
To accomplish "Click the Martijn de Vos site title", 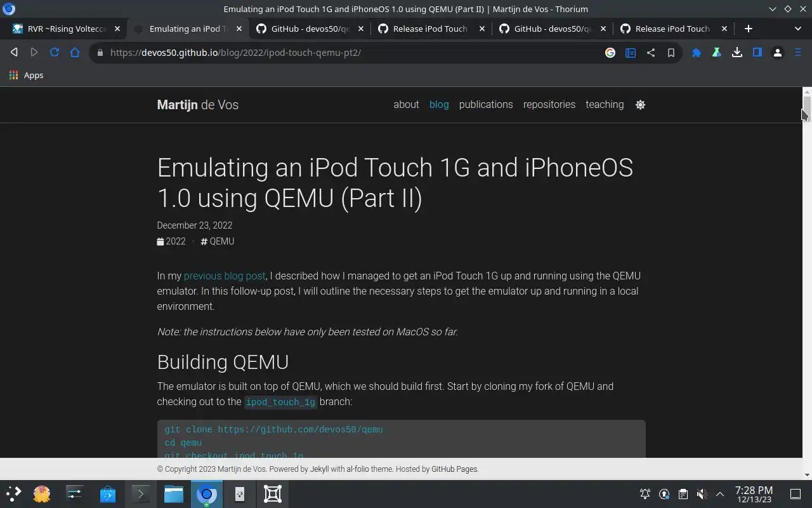I will pyautogui.click(x=198, y=105).
